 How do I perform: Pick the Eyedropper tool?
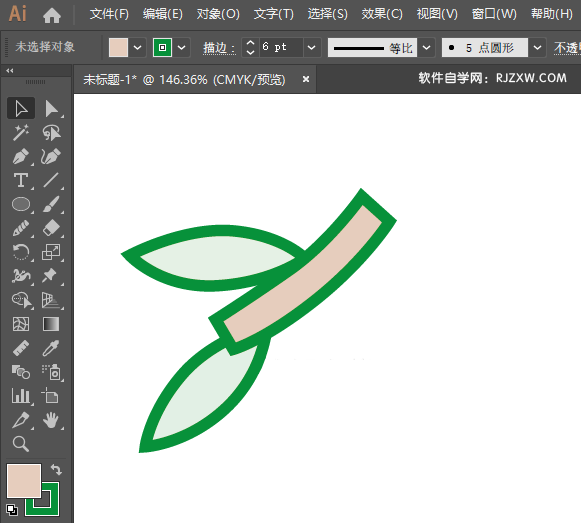pyautogui.click(x=51, y=348)
